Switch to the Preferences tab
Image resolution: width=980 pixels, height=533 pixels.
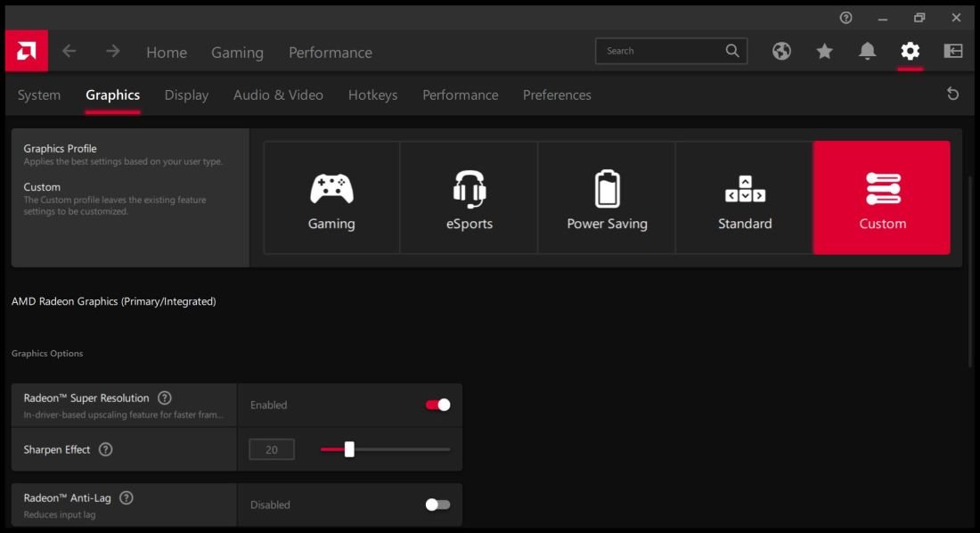click(x=557, y=95)
